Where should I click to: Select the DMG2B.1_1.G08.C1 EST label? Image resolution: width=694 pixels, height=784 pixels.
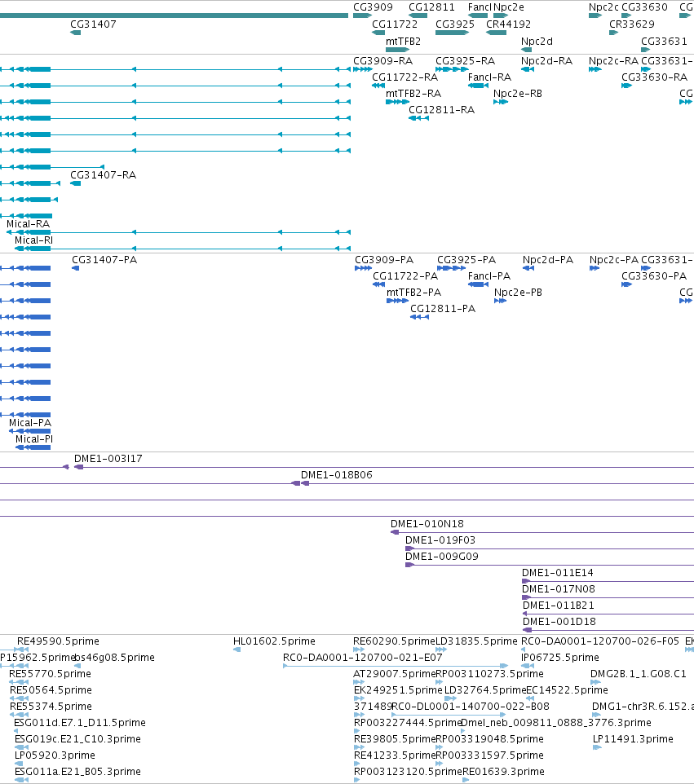(x=639, y=673)
